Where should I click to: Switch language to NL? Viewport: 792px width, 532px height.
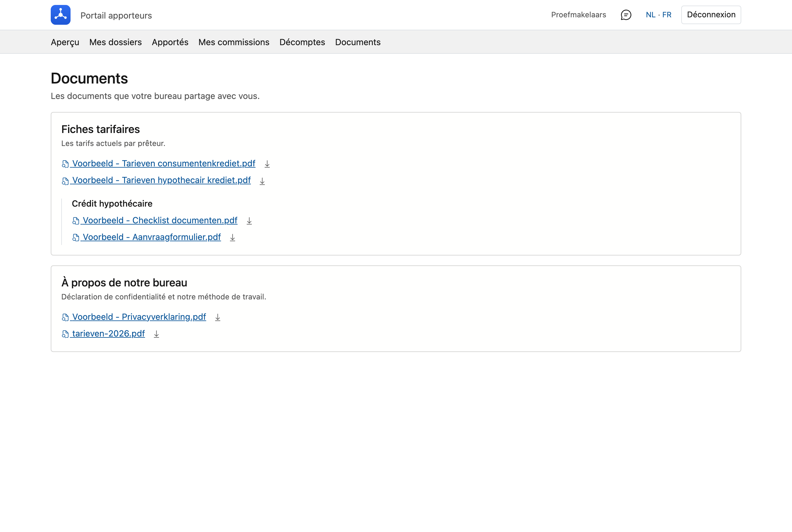651,15
